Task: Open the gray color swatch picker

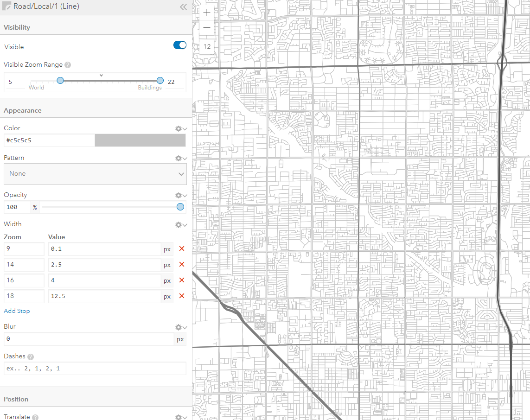Action: [140, 140]
